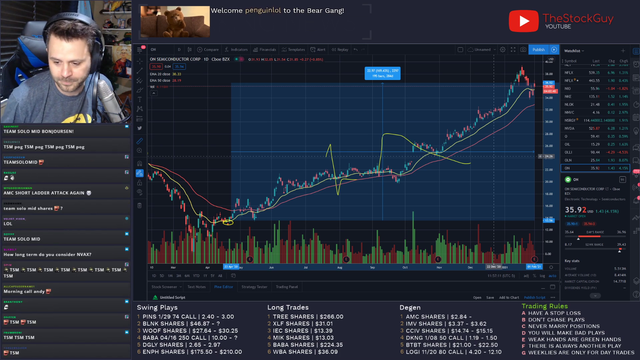Select the pitchfork/Fibonacci tool icon

pos(140,80)
